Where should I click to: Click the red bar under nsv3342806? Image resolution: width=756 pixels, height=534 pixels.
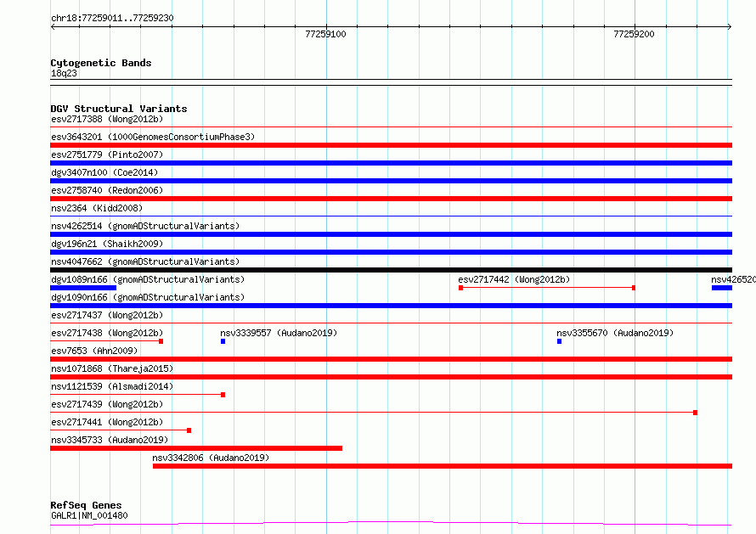(x=443, y=466)
